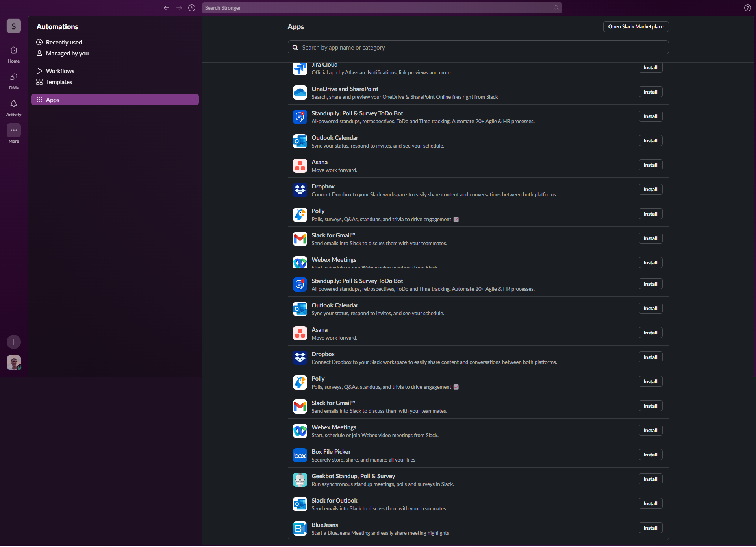Click the Jira Cloud app icon
This screenshot has height=547, width=756.
(x=300, y=68)
